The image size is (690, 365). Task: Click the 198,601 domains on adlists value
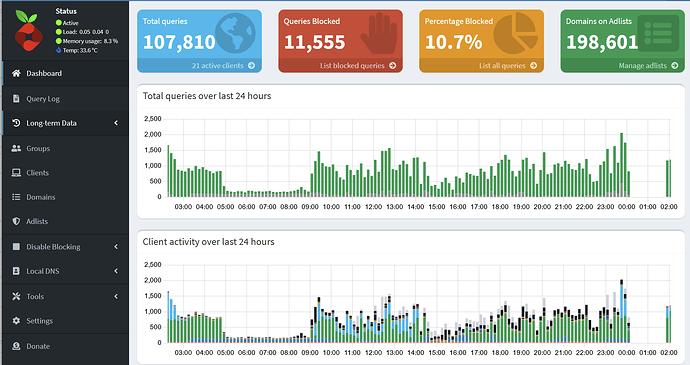[x=602, y=42]
